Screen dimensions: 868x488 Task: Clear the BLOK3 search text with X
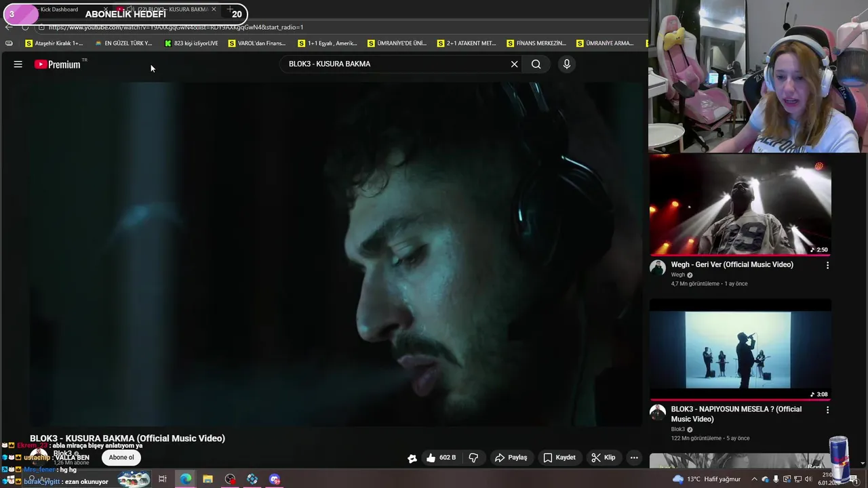click(514, 64)
